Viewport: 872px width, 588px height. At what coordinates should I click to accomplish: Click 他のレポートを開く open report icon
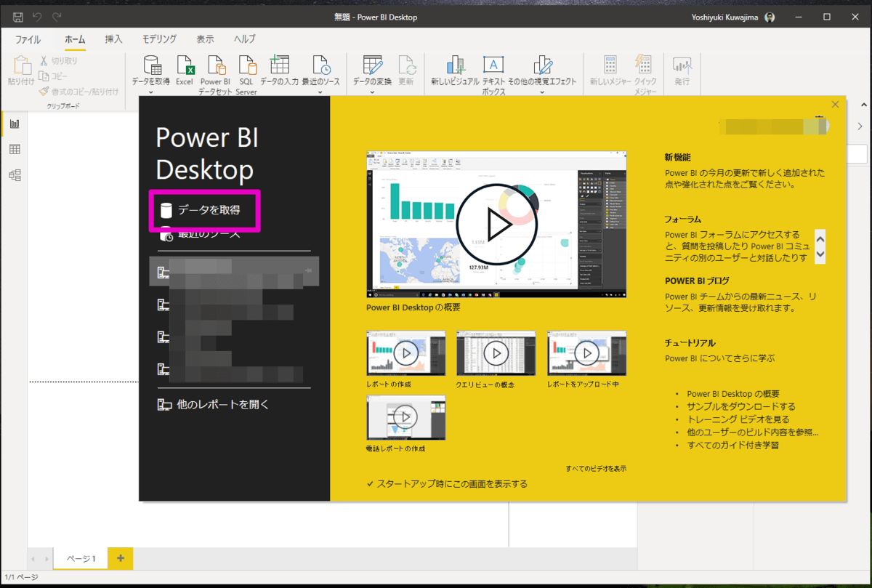[165, 405]
